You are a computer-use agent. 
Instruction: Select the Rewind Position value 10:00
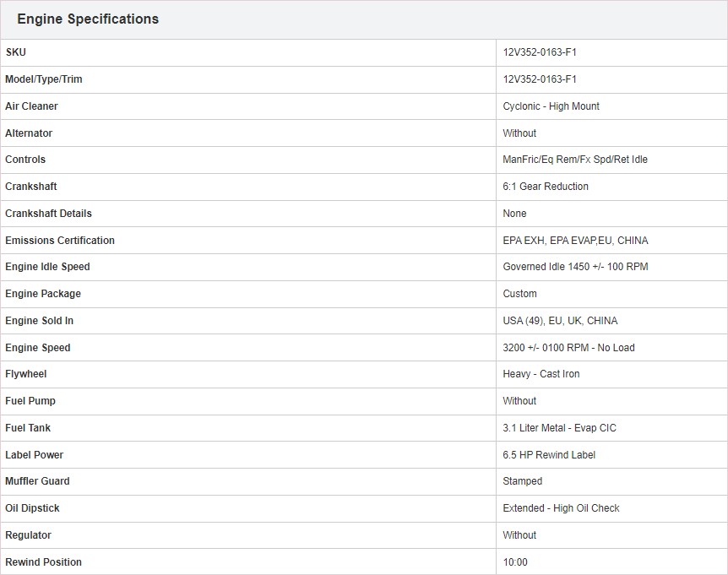pyautogui.click(x=515, y=562)
